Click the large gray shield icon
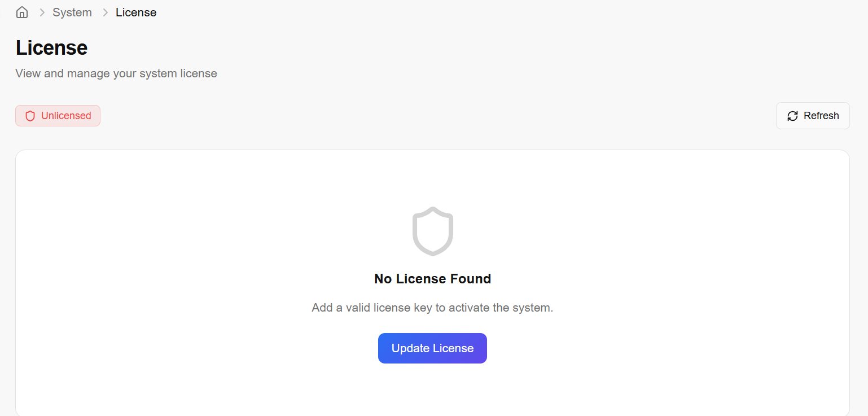Image resolution: width=868 pixels, height=416 pixels. pos(433,231)
